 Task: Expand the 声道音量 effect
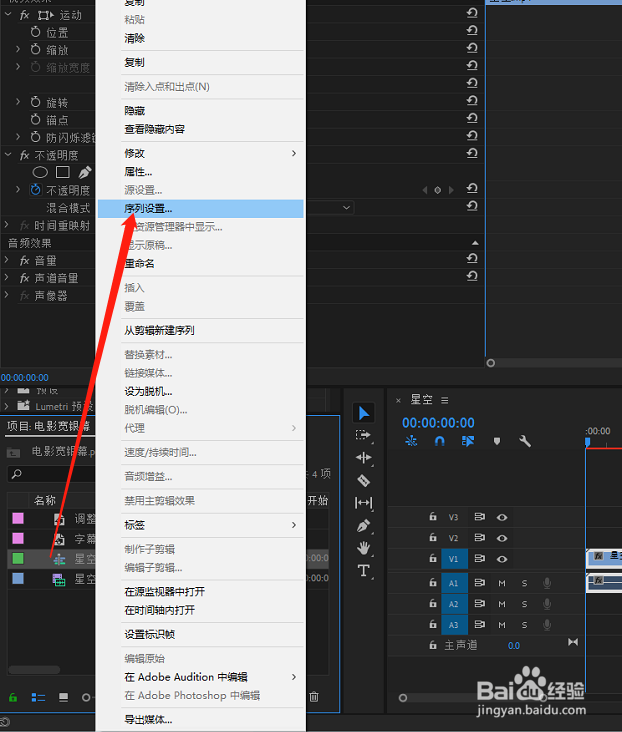(x=7, y=277)
